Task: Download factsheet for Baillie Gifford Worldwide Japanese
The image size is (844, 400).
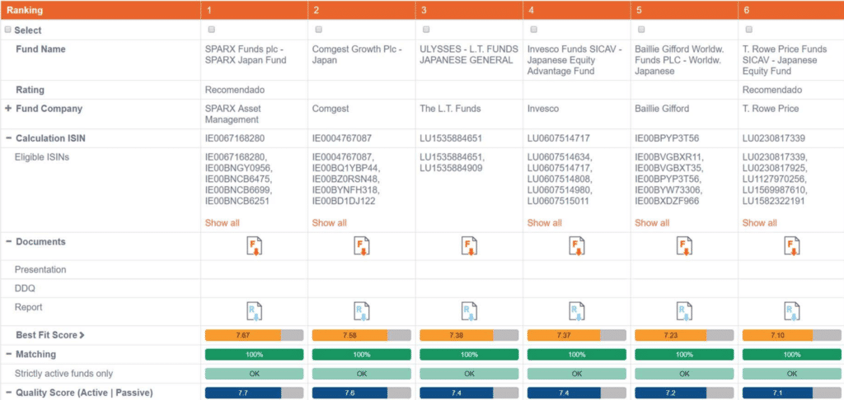Action: point(684,246)
